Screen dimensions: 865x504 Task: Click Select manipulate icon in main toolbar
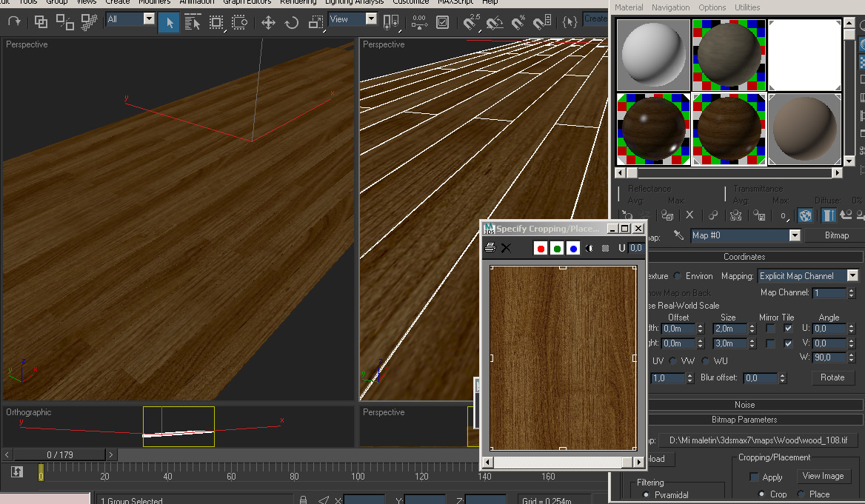pos(419,22)
